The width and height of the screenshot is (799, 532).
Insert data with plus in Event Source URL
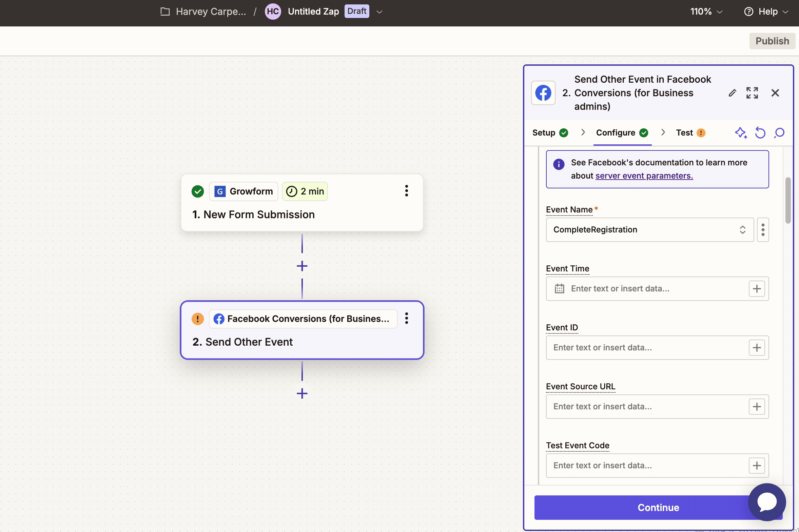757,407
